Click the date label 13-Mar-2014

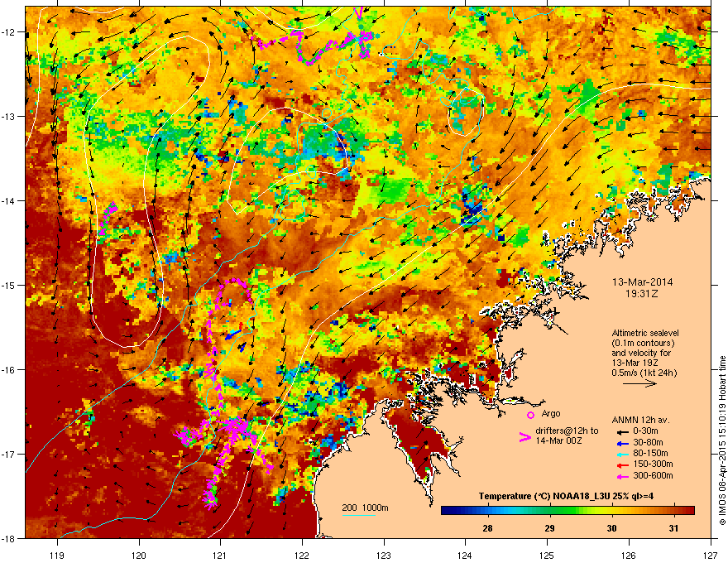642,282
